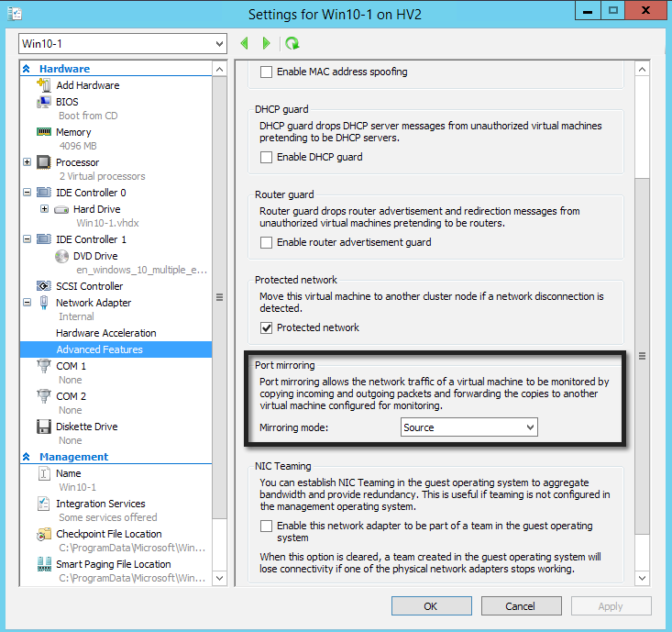Collapse the Hardware section chevron
The height and width of the screenshot is (632, 672).
[x=27, y=69]
